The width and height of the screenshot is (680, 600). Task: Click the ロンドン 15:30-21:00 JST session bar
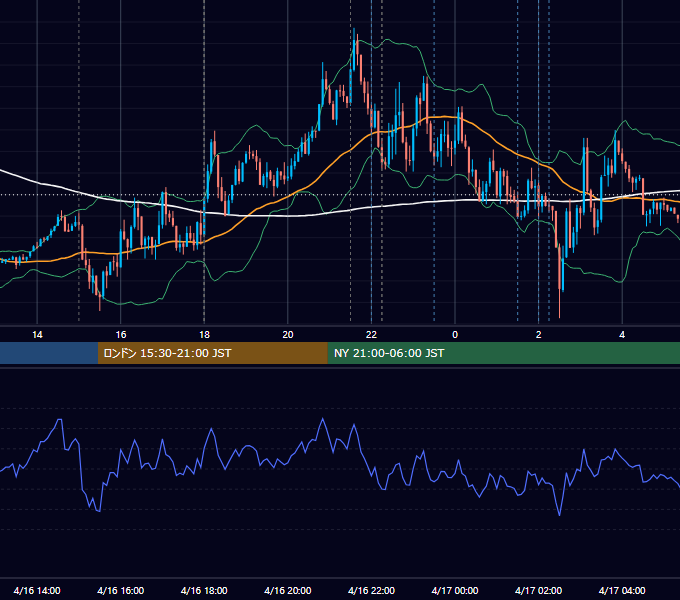point(212,353)
